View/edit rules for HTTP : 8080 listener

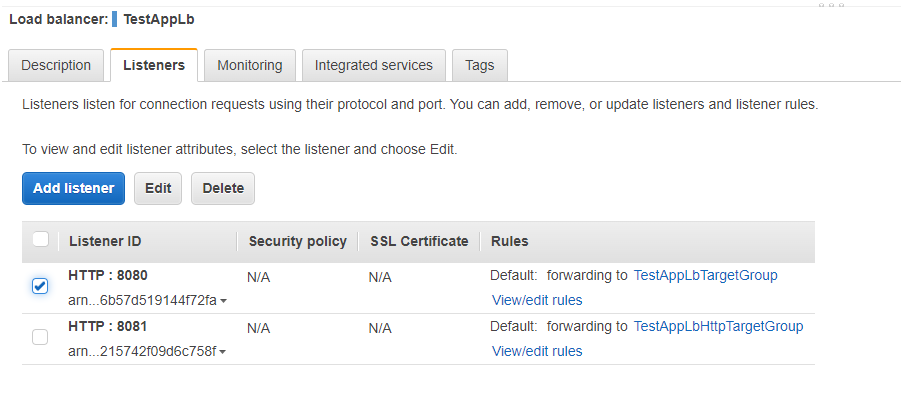click(537, 300)
